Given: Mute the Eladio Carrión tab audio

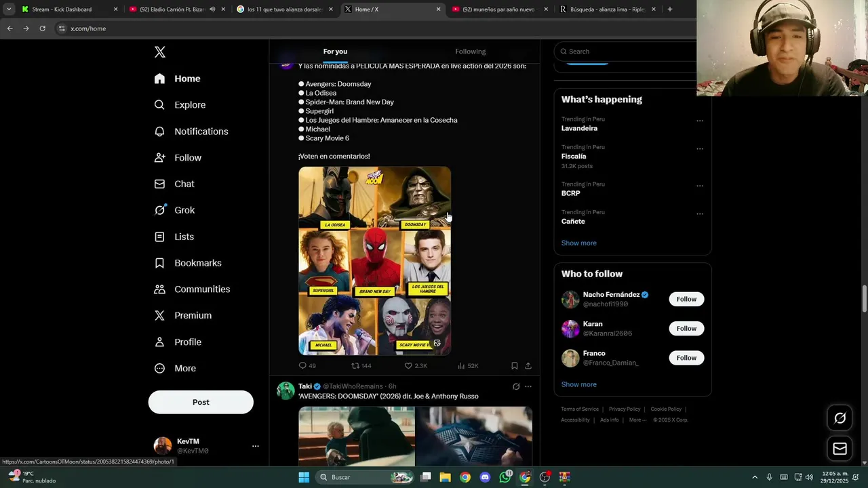Looking at the screenshot, I should click(212, 9).
